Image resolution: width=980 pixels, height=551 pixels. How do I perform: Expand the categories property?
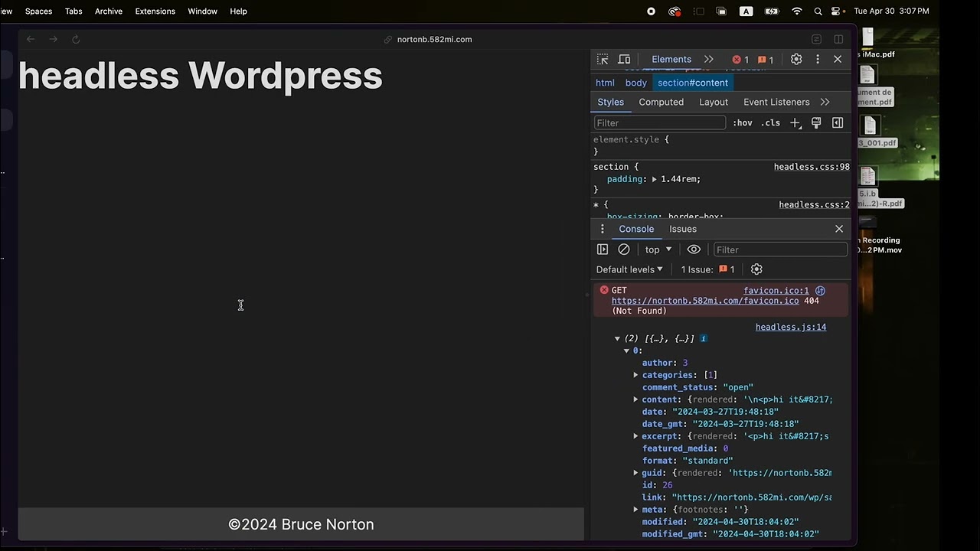[x=635, y=375]
